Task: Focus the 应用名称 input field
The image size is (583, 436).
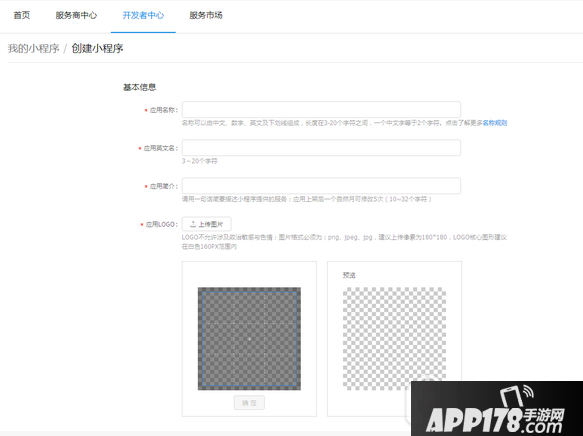Action: [x=321, y=110]
